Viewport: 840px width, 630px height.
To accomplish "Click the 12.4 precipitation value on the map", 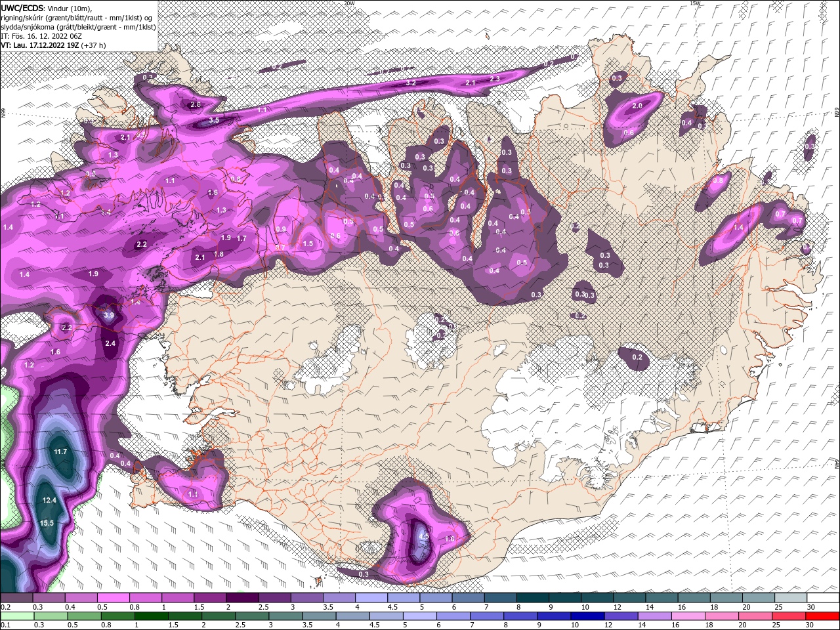I will point(49,500).
